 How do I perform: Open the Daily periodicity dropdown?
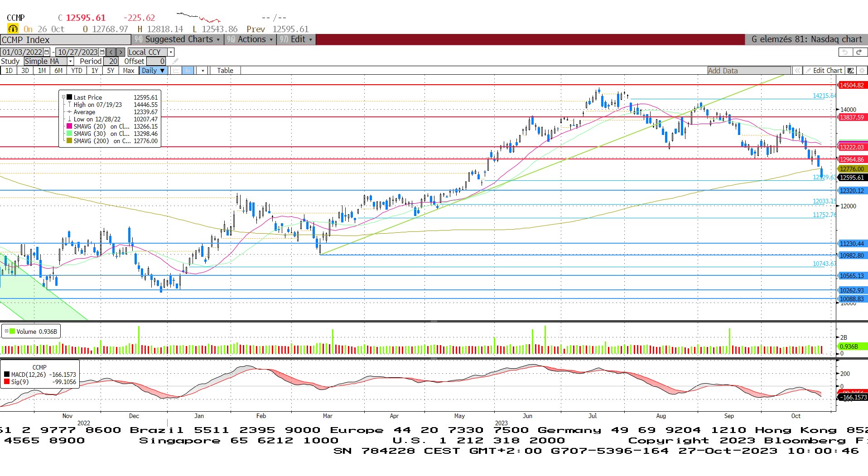(x=153, y=71)
